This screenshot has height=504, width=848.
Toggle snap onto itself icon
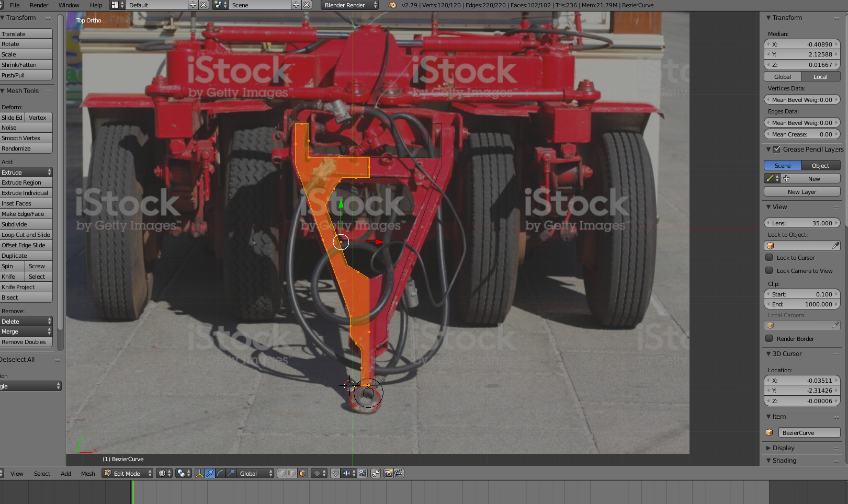tap(363, 473)
